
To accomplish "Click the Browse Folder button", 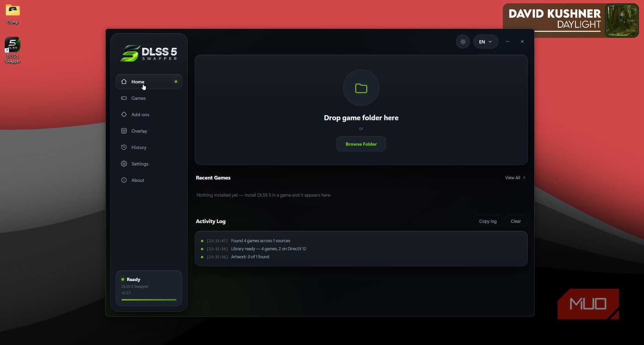I will 361,144.
